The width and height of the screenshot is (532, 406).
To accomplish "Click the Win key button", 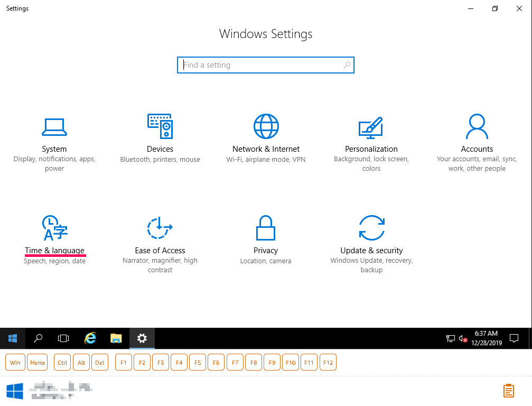I will click(x=15, y=363).
